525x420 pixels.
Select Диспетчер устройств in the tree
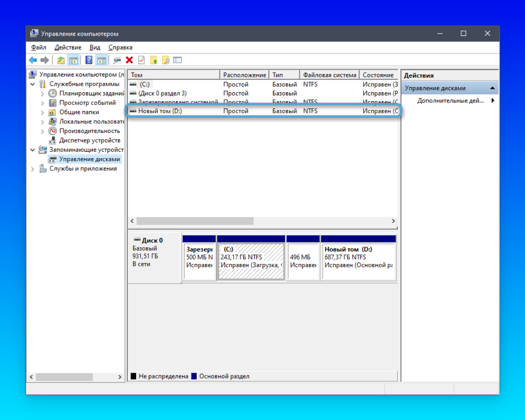90,140
